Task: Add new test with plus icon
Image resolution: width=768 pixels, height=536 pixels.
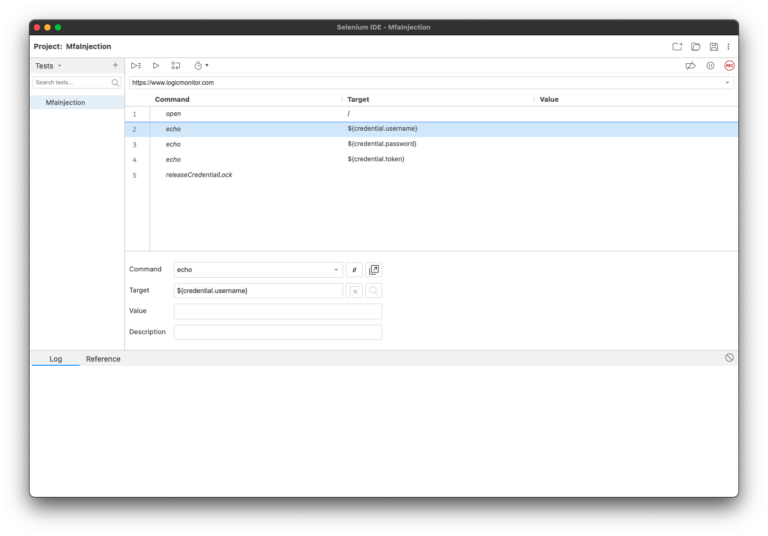Action: [115, 65]
